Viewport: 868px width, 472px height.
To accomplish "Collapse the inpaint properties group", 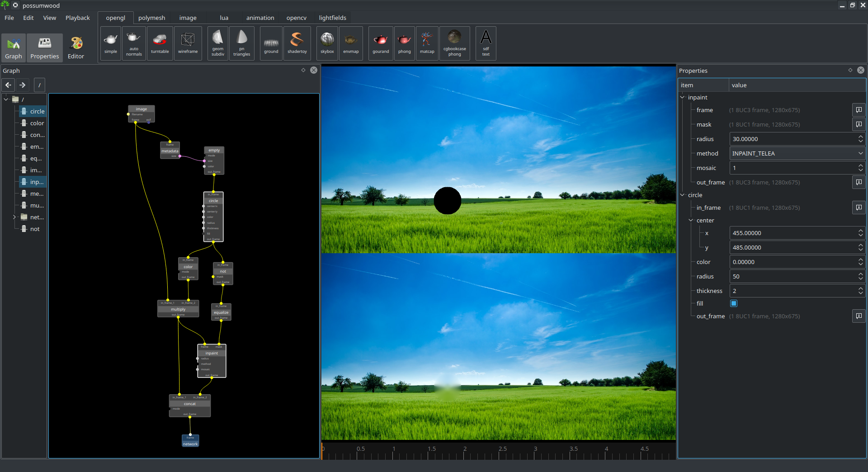I will 683,97.
